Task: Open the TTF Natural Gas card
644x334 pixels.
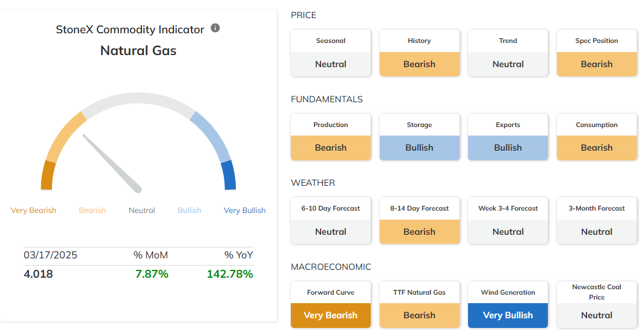Action: tap(419, 304)
